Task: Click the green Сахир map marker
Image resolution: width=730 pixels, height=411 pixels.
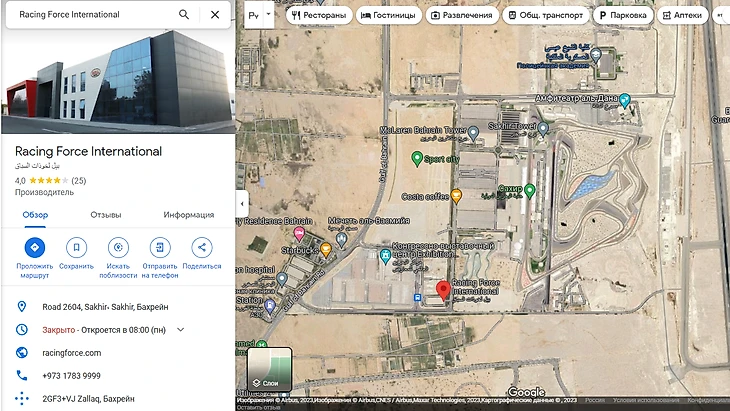Action: click(529, 190)
